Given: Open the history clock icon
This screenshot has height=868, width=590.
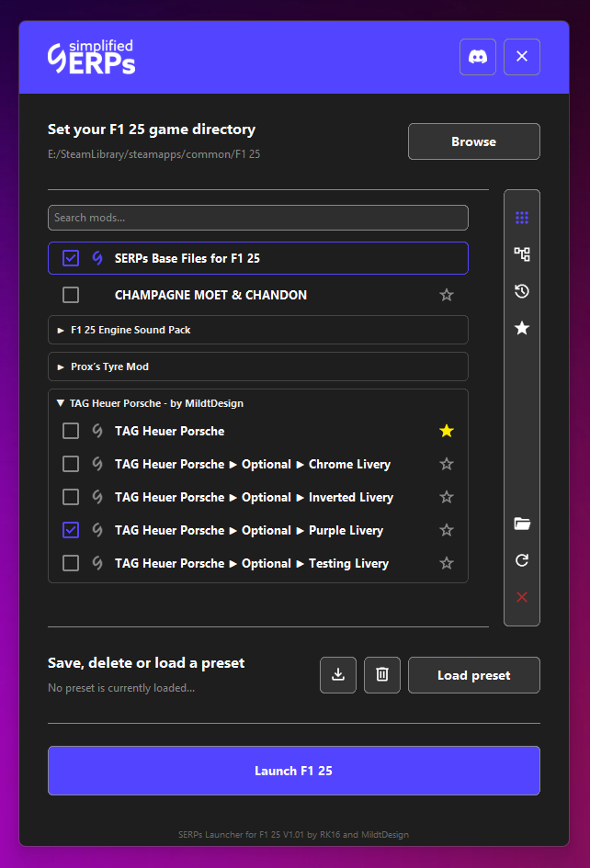Looking at the screenshot, I should pos(522,291).
